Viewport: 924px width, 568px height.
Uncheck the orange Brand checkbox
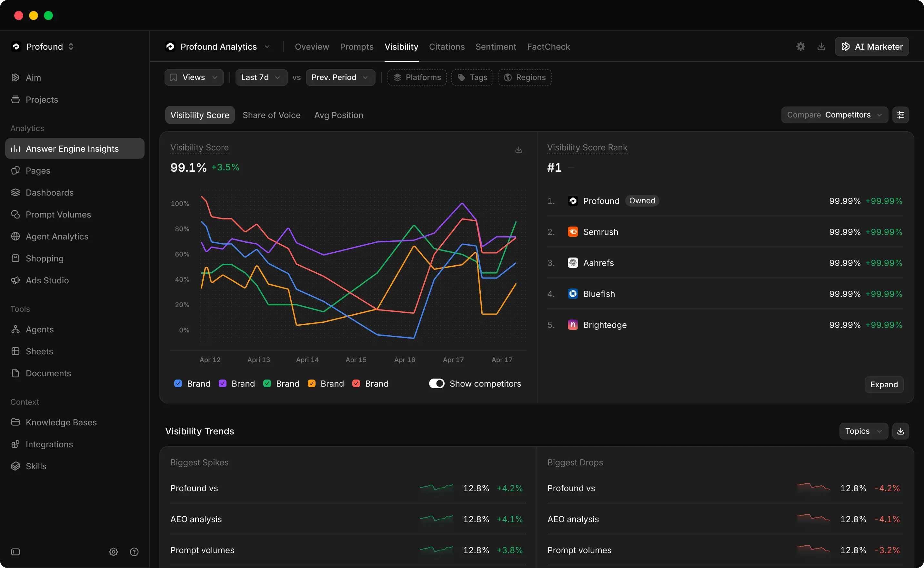[312, 383]
